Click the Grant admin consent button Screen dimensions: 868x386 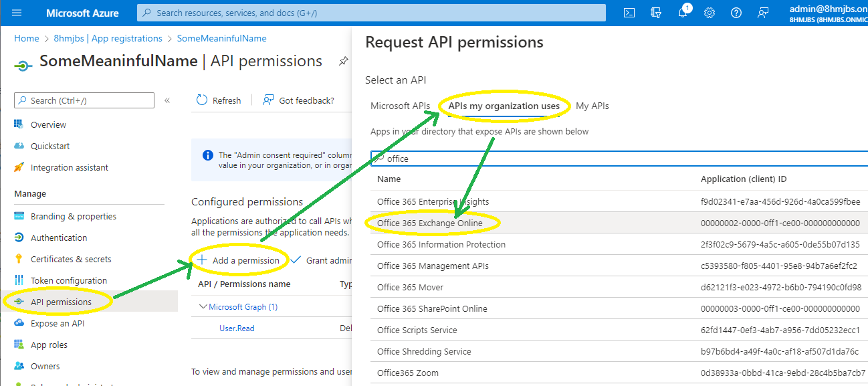click(x=321, y=260)
